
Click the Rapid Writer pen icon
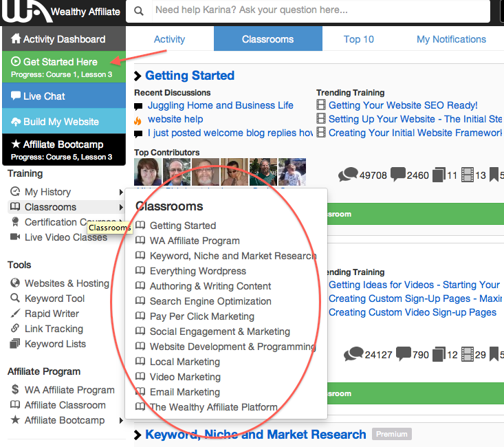click(15, 313)
